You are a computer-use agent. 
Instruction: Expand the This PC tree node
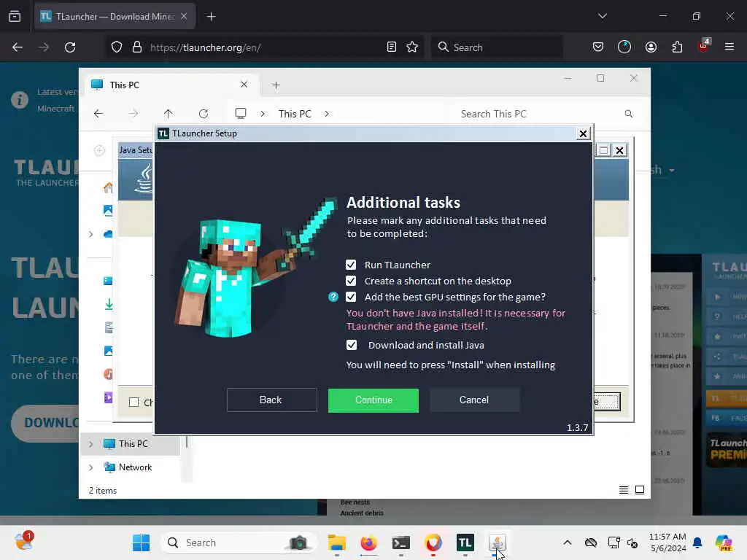pyautogui.click(x=90, y=444)
